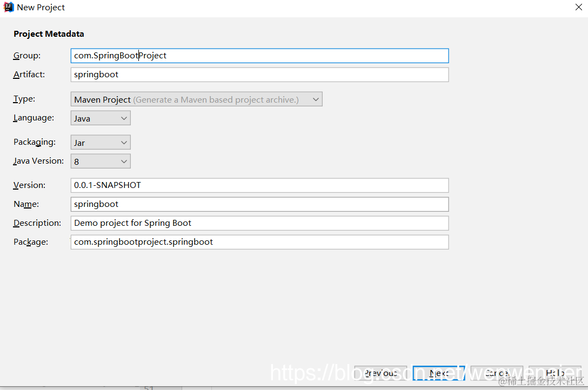Click the Type label
The image size is (588, 390).
24,99
